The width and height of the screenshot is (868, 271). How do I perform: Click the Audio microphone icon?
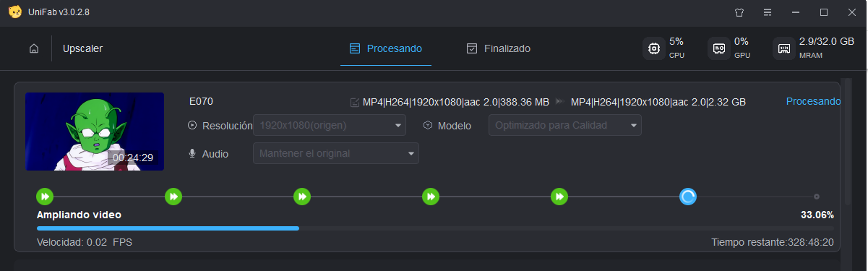click(192, 153)
